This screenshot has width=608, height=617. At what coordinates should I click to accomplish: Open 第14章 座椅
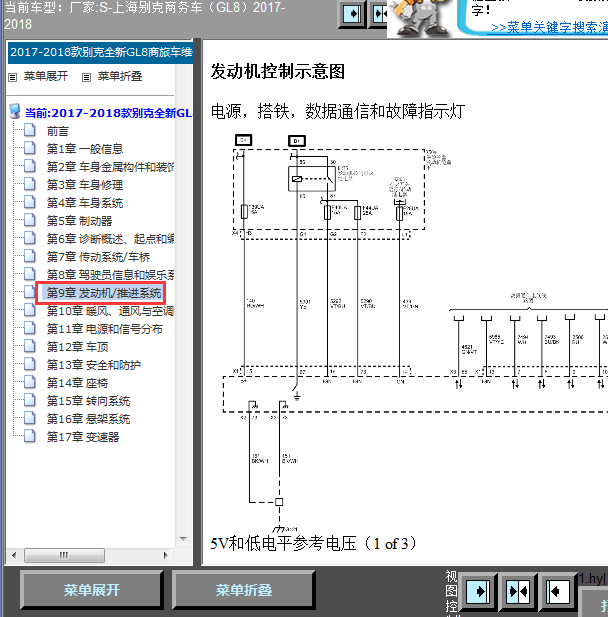(x=77, y=383)
